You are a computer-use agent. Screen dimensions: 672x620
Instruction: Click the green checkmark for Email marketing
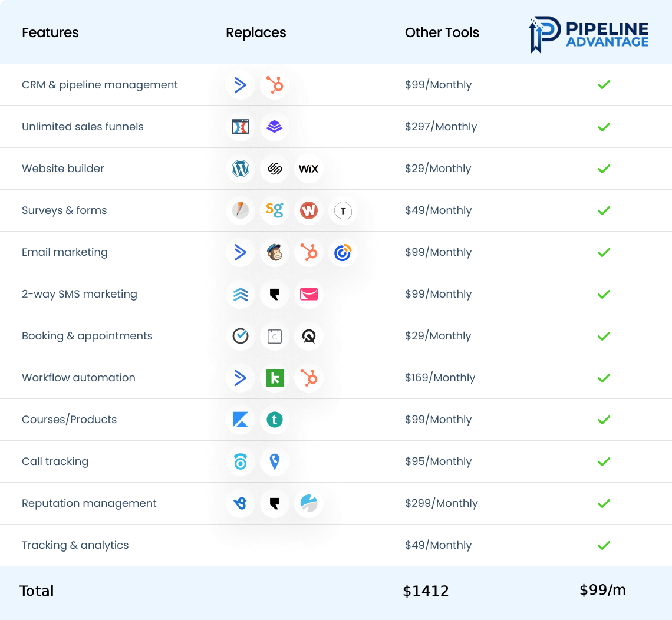pyautogui.click(x=603, y=253)
